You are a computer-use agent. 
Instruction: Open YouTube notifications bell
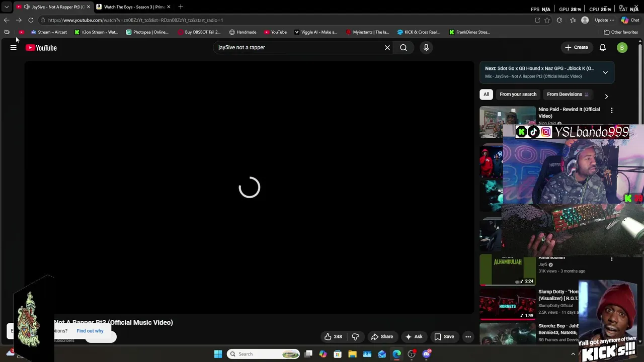[603, 48]
